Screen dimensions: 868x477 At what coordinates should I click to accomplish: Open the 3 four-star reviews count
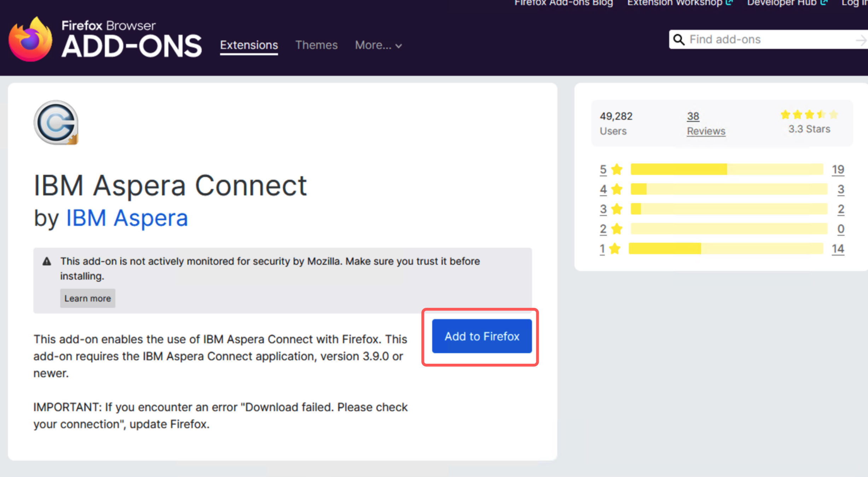[x=841, y=189]
